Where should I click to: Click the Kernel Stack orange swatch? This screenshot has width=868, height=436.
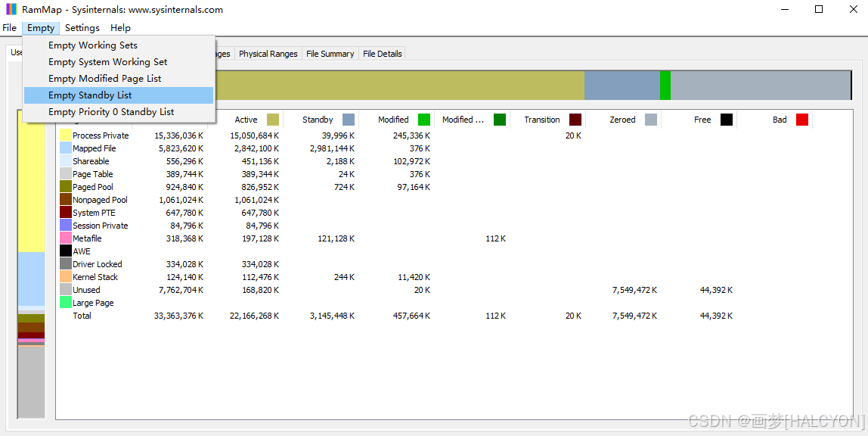(x=65, y=276)
